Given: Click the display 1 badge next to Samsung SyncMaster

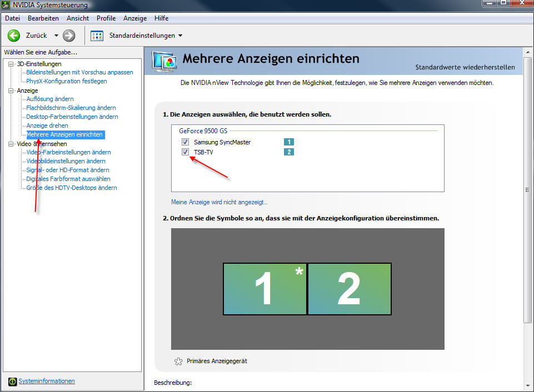Looking at the screenshot, I should (289, 142).
